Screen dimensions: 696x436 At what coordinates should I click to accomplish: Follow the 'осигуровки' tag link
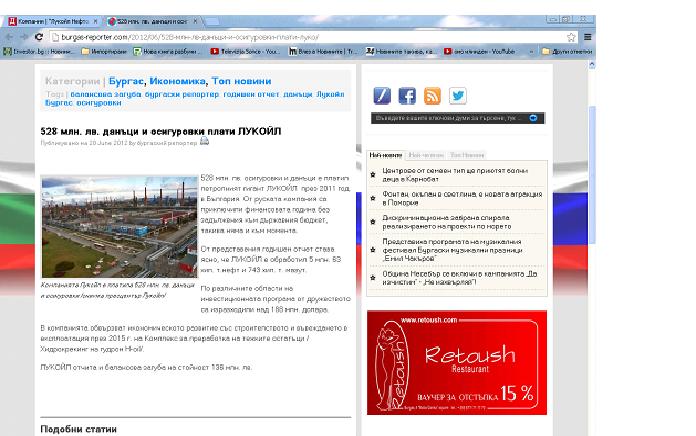tap(99, 103)
